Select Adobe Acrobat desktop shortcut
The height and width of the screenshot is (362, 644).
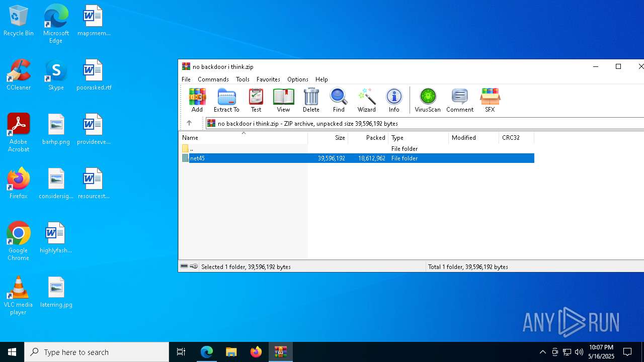(19, 133)
